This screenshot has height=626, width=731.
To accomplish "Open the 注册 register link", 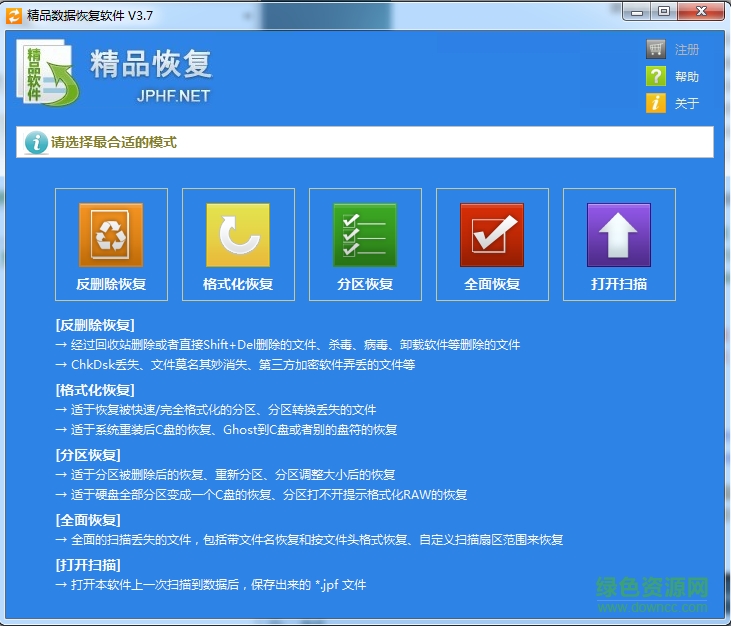I will 687,49.
